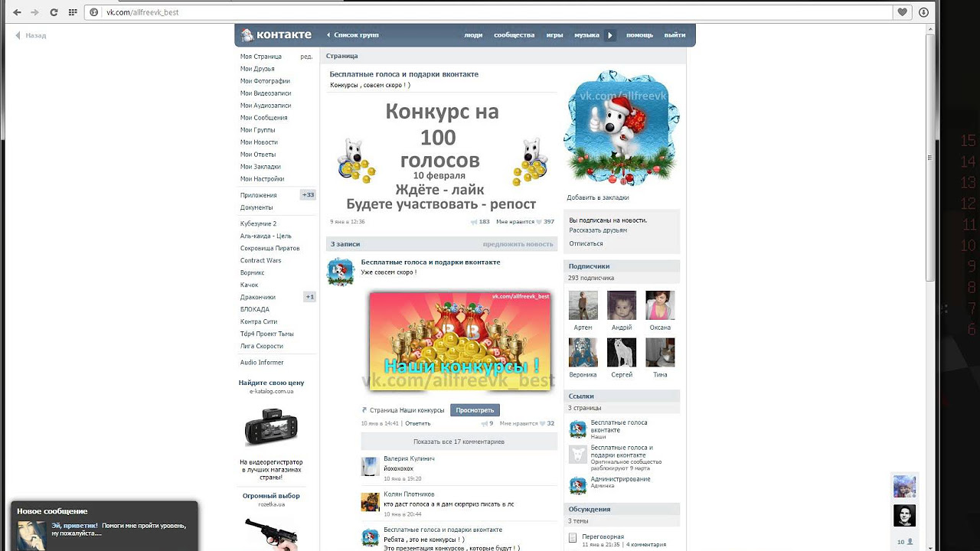Click the video recorder ad image
Screen dimensions: 980x551
coord(271,427)
